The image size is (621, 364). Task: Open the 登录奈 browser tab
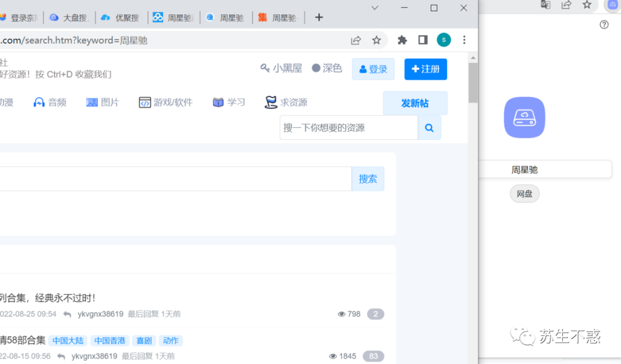20,18
